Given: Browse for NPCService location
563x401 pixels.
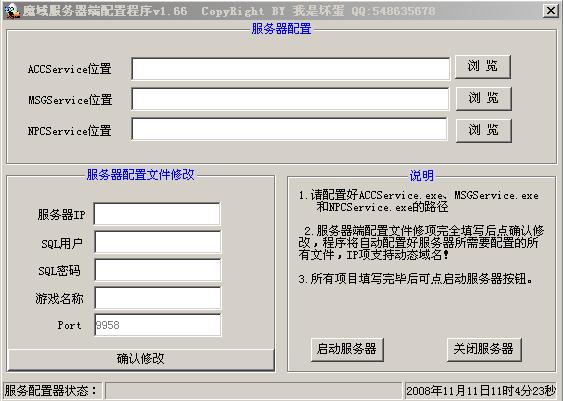Looking at the screenshot, I should pyautogui.click(x=483, y=130).
